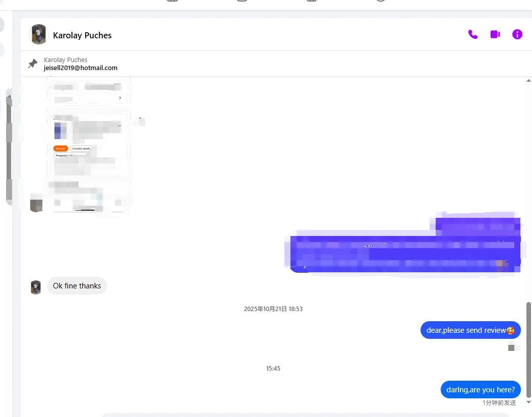Start a video call with Karolay Puches
532x417 pixels.
[495, 34]
